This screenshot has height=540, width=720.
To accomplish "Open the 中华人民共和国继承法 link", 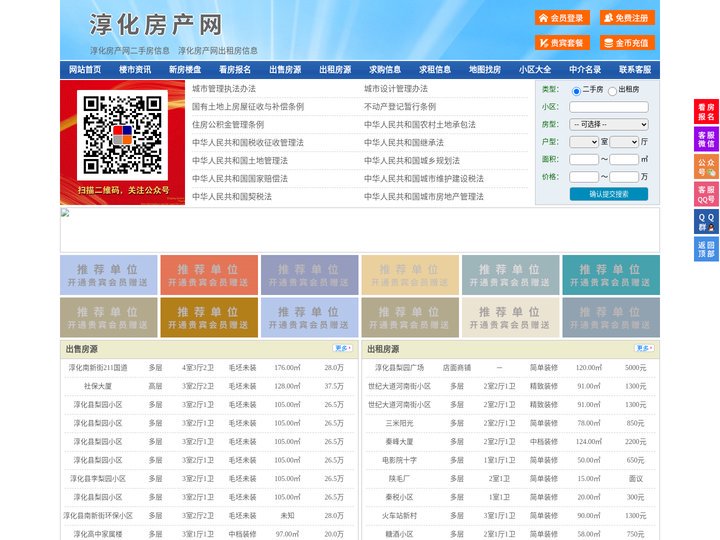I will [x=404, y=142].
